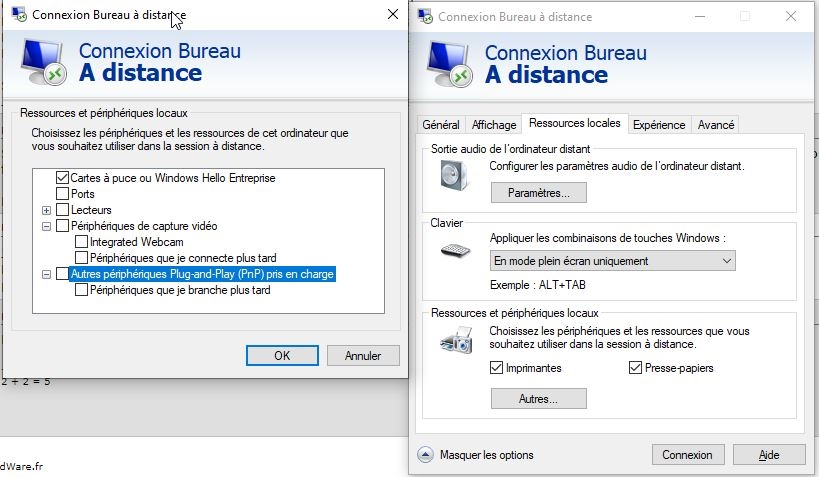819x477 pixels.
Task: Click the speaker audio output icon
Action: coord(454,175)
